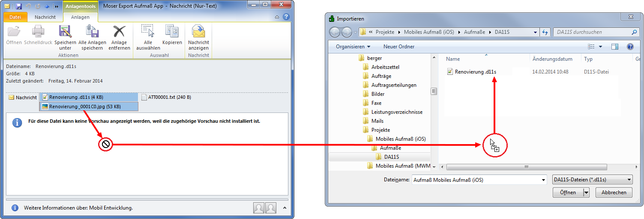Open the Organisieren menu

click(353, 47)
